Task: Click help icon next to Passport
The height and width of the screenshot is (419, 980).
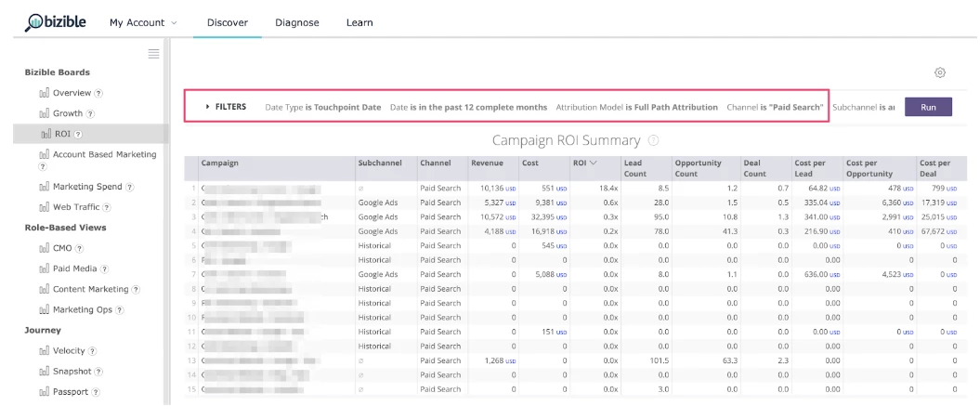Action: click(x=96, y=393)
